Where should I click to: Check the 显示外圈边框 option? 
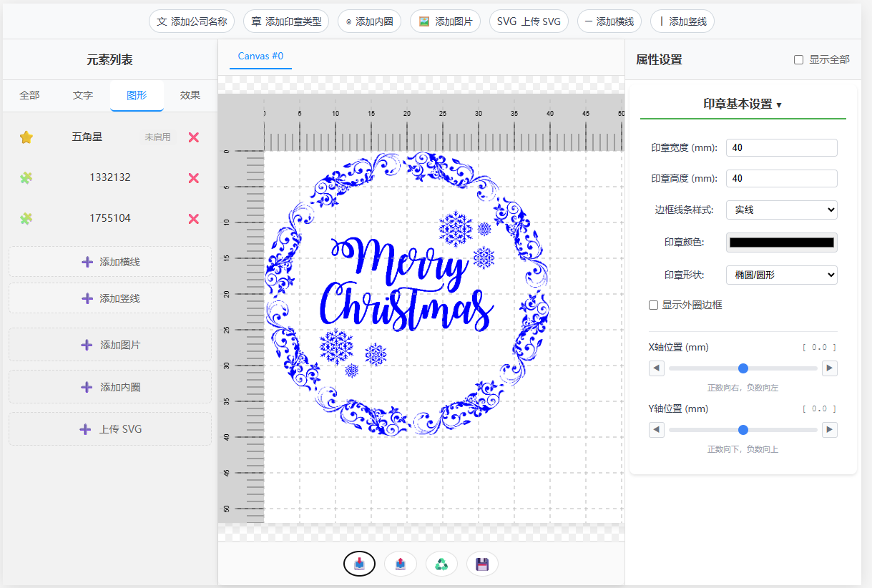click(x=653, y=305)
